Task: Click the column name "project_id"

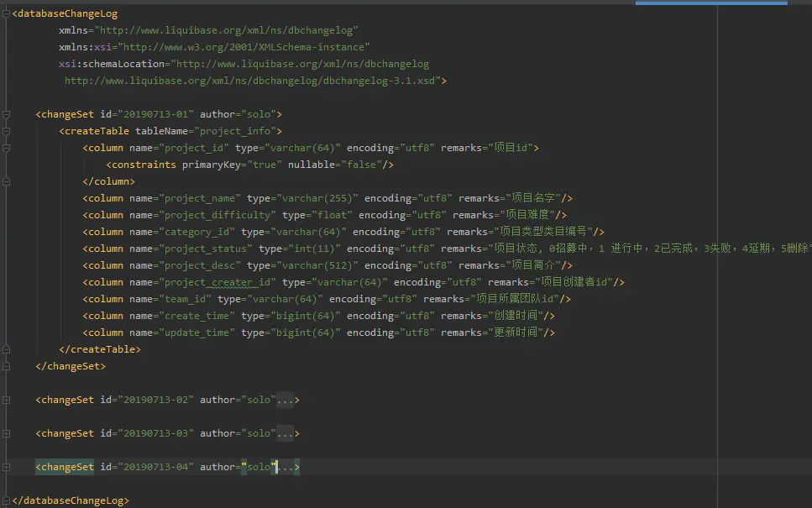Action: (194, 148)
